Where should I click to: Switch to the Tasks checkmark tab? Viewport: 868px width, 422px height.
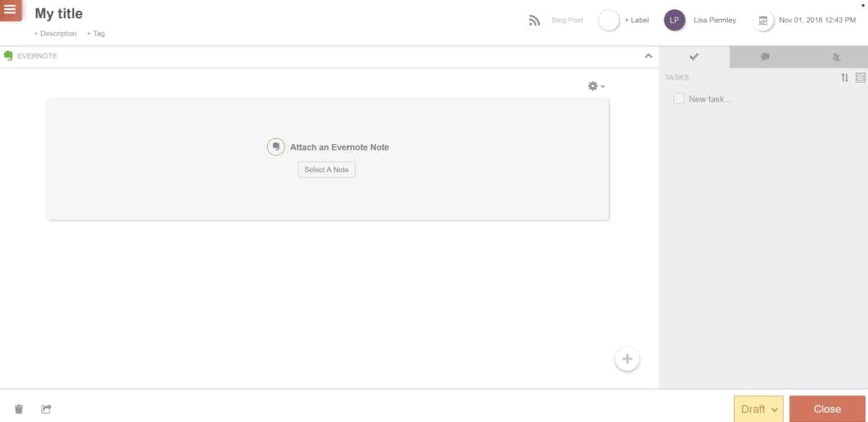[x=694, y=56]
